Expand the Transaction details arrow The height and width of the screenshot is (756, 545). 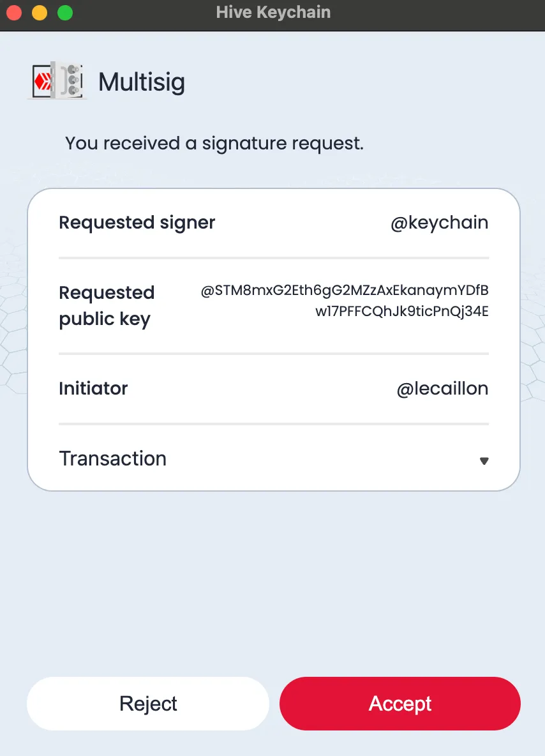[484, 461]
